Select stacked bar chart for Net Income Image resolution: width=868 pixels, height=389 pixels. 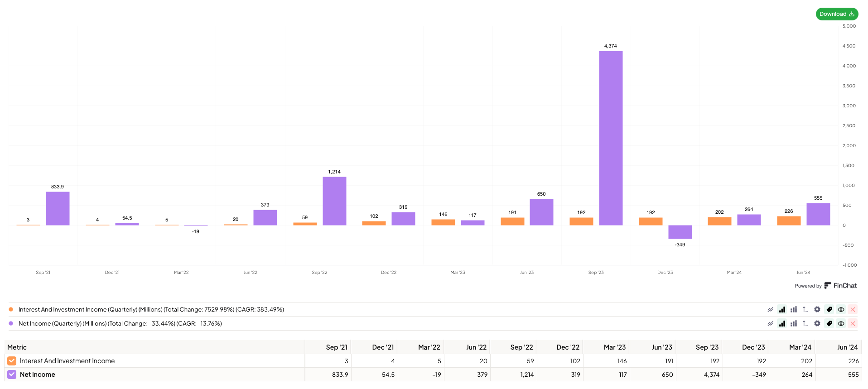pos(794,324)
